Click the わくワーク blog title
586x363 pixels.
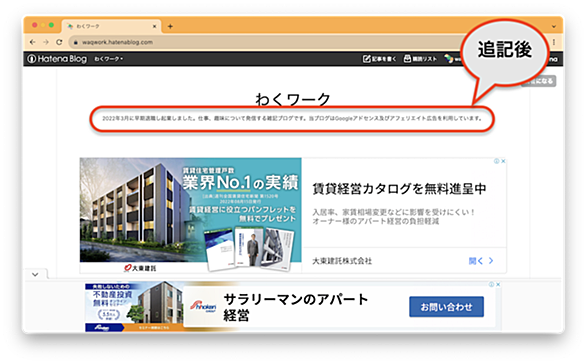(x=293, y=99)
